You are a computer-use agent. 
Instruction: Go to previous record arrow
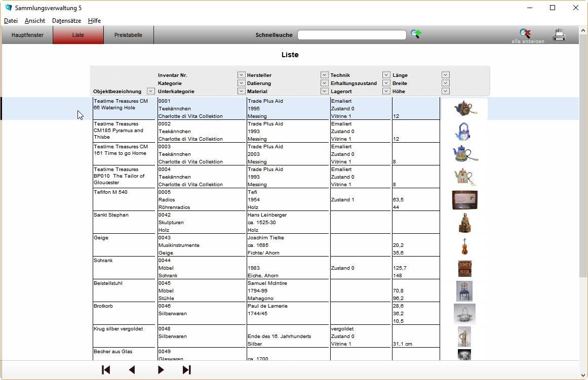click(x=132, y=370)
